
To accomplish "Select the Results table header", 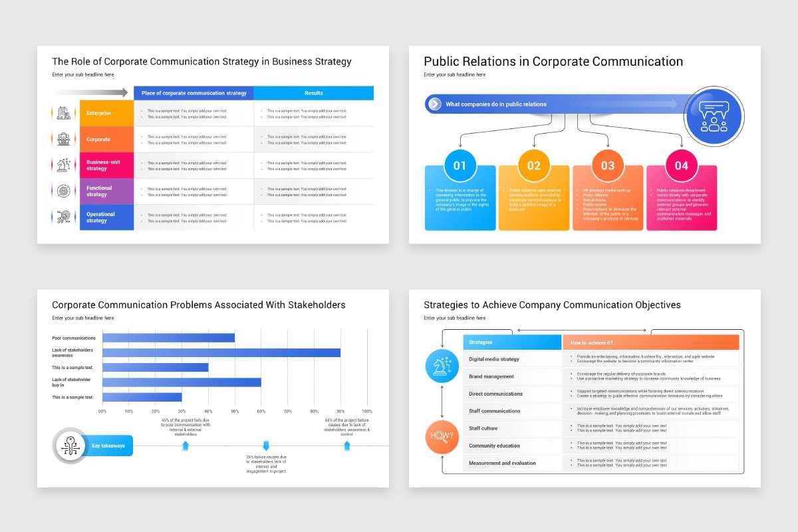I will pos(313,92).
